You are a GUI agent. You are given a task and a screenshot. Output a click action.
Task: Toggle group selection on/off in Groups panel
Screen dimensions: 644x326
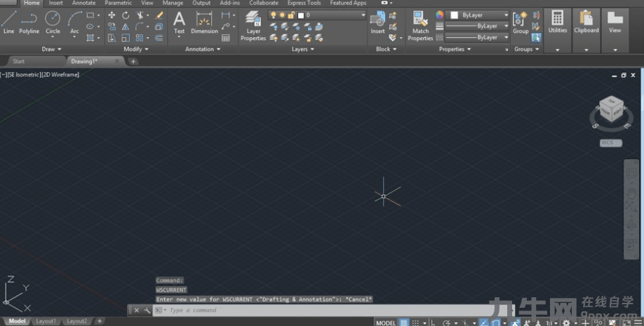click(536, 38)
